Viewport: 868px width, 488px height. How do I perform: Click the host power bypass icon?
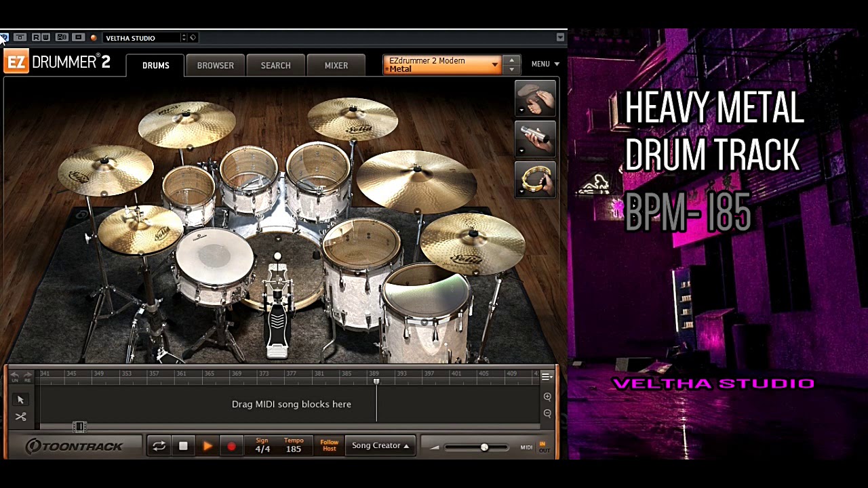click(4, 37)
